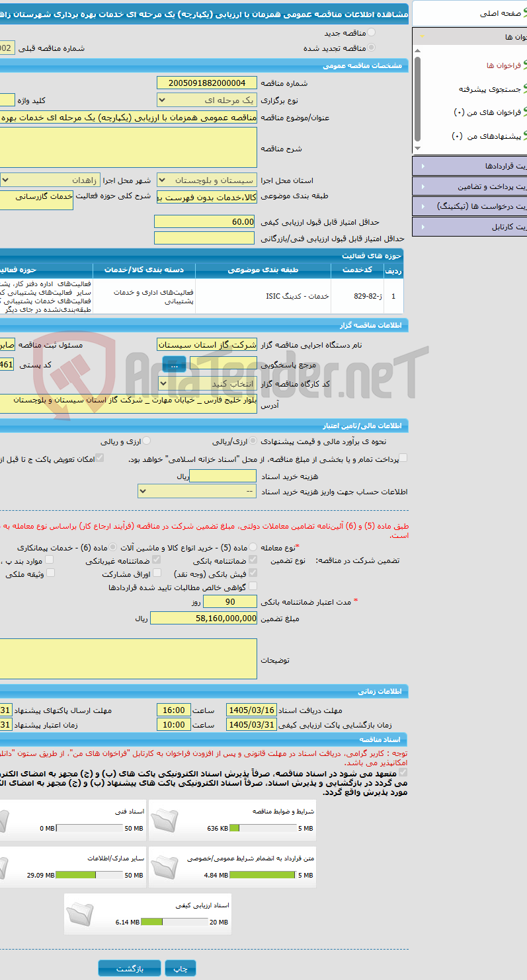Click the مدت اعتبار ضمانتنامه field

pyautogui.click(x=230, y=602)
